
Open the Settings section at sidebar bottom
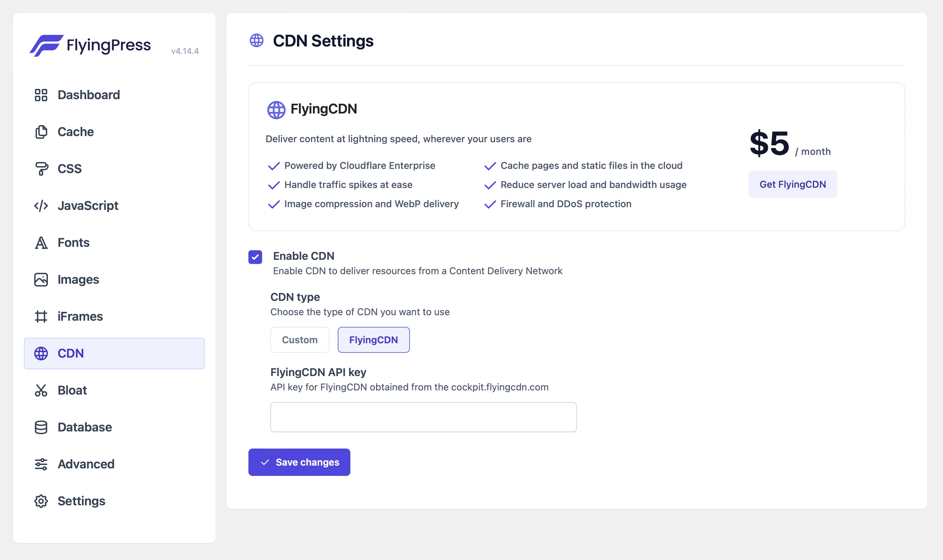[41, 501]
